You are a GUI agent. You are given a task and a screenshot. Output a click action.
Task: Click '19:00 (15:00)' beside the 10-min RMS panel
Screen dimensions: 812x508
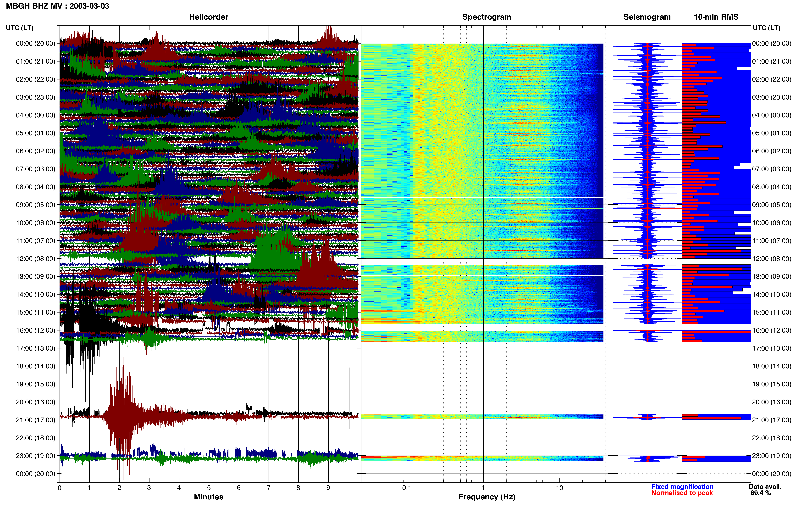pyautogui.click(x=772, y=384)
